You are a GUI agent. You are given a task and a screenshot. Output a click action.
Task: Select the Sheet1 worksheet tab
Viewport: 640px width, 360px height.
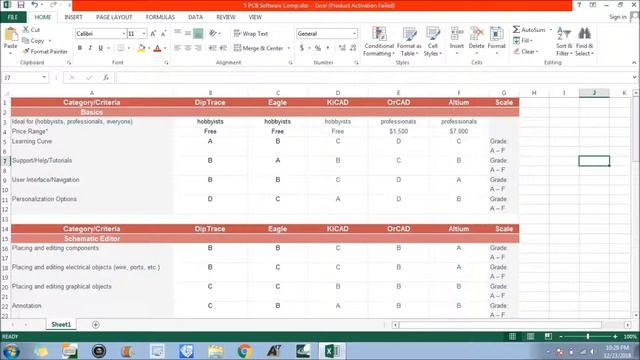click(61, 324)
